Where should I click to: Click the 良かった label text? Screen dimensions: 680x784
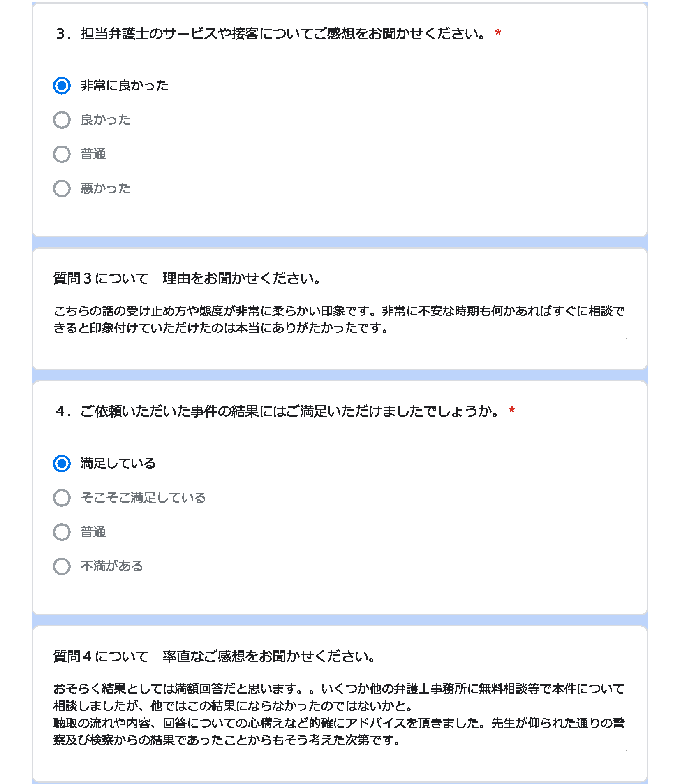(x=106, y=120)
